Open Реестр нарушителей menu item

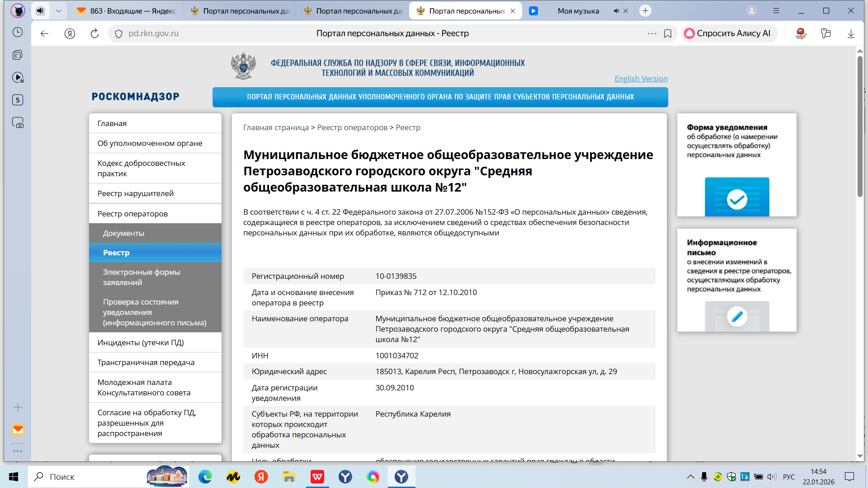[x=136, y=193]
